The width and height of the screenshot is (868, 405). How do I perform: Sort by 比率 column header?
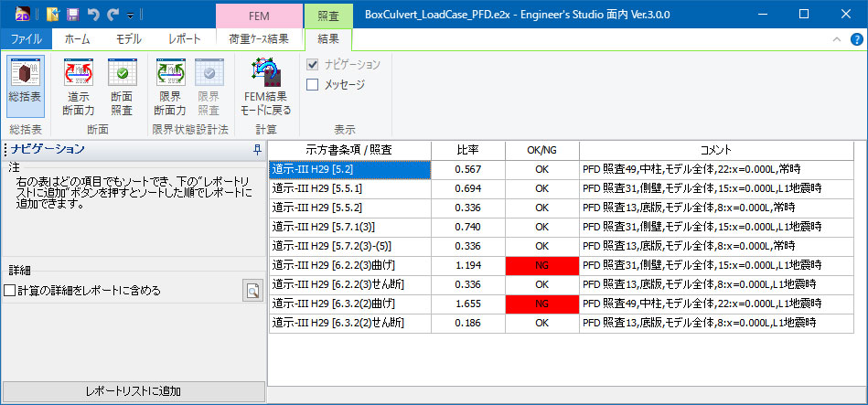467,150
